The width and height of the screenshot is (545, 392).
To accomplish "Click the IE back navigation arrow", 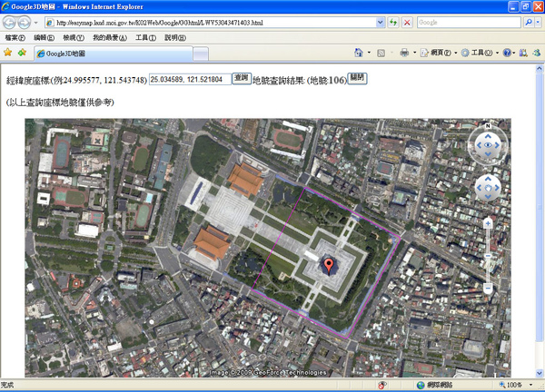I will 9,23.
